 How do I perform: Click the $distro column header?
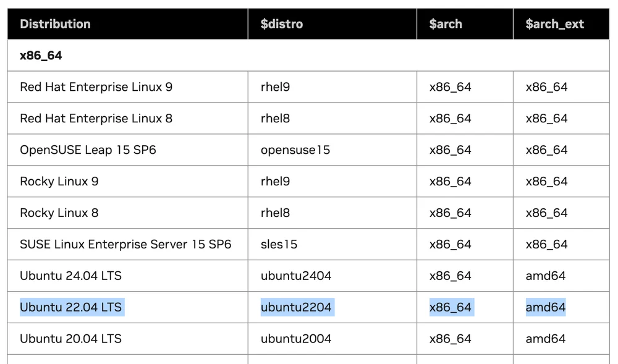coord(282,24)
